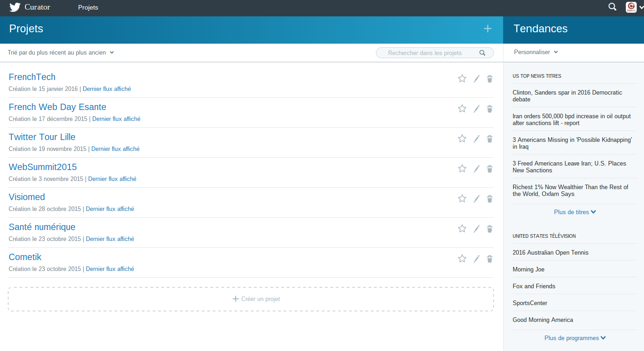Open the Twitter Tour Lille project
The image size is (644, 351).
42,137
